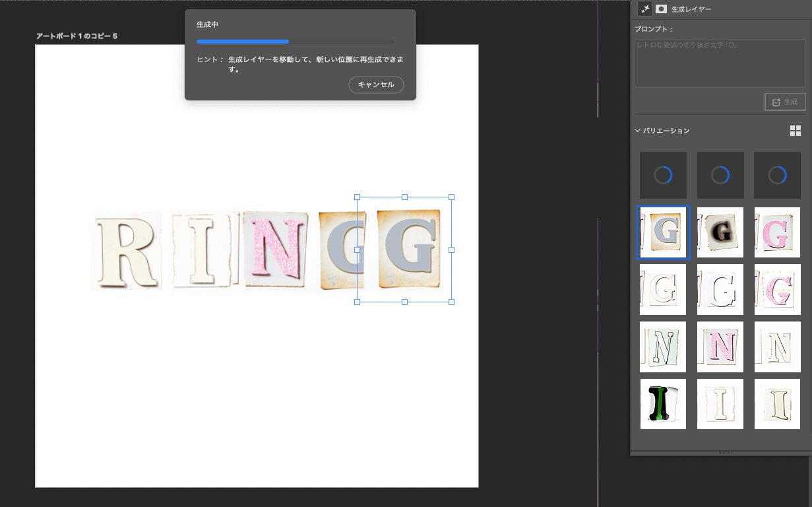Click the selected G inside the transform box
The height and width of the screenshot is (507, 812).
click(x=408, y=250)
